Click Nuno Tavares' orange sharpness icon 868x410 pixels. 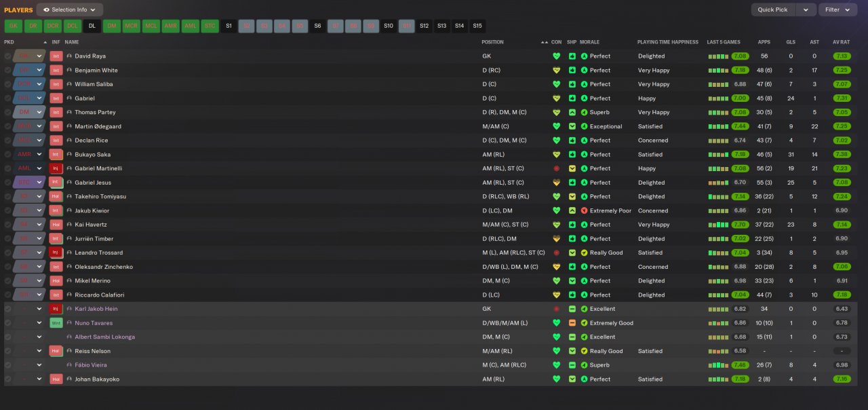(x=572, y=323)
